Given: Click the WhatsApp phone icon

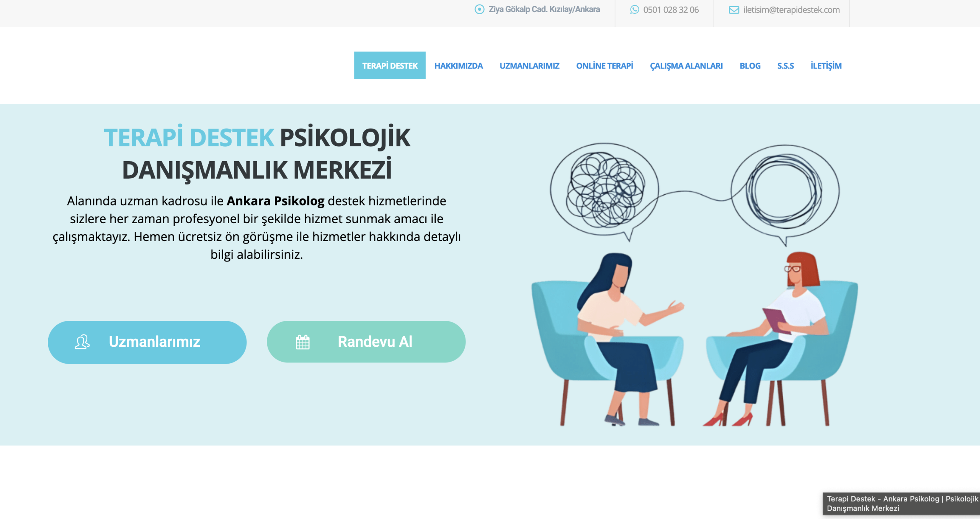Looking at the screenshot, I should (x=634, y=10).
